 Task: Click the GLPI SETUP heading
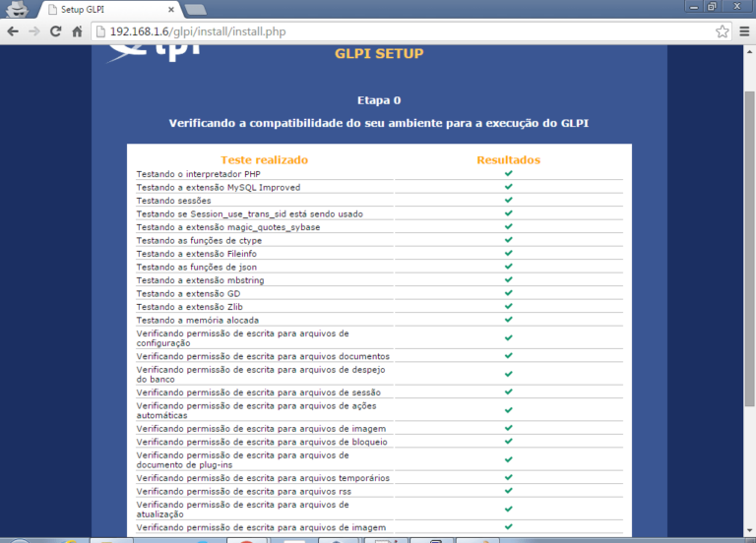(379, 53)
